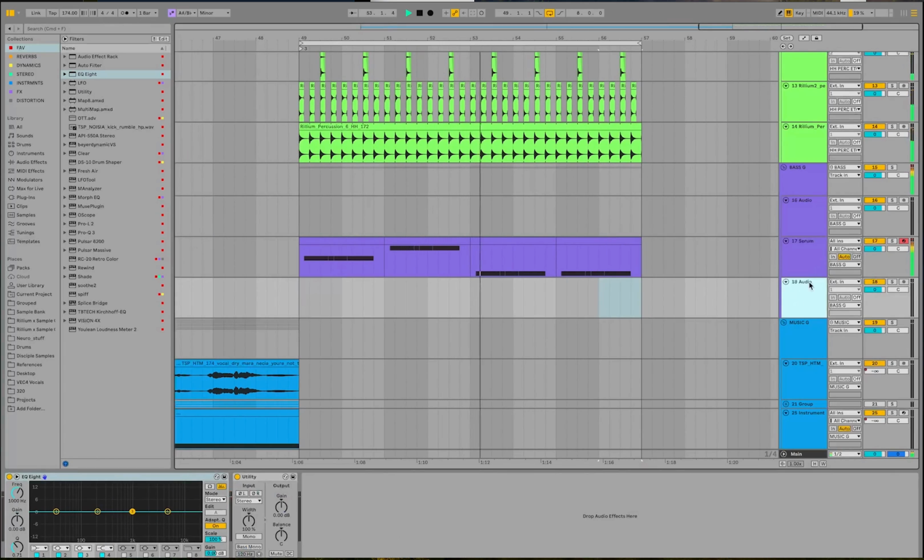This screenshot has width=924, height=560.
Task: Click the Follow playback button
Action: coord(353,13)
